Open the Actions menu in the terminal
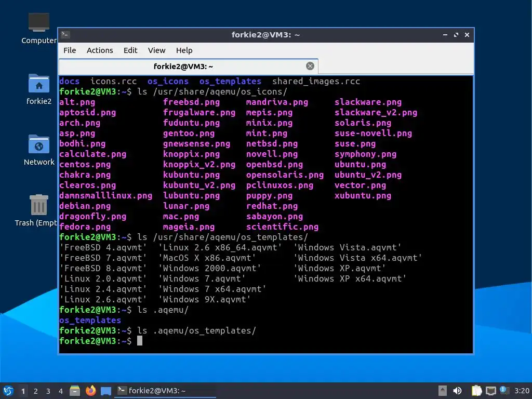The height and width of the screenshot is (399, 532). [100, 50]
